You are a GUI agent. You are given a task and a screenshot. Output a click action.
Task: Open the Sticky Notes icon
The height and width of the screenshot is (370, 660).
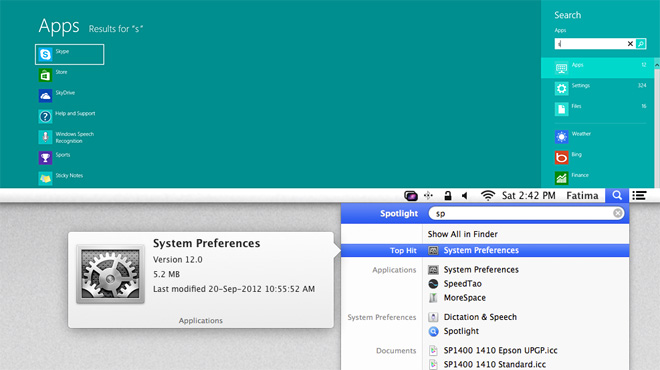point(45,178)
